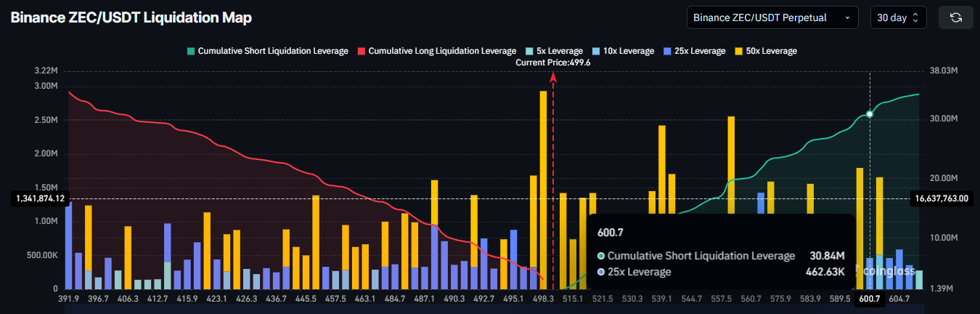Click the refresh chart icon button

pyautogui.click(x=956, y=17)
